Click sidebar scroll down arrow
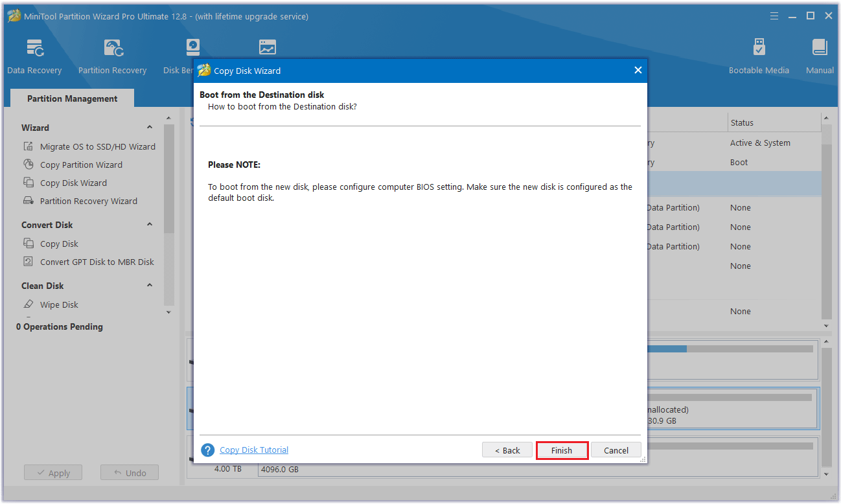Screen dimensions: 841x504 pos(169,312)
